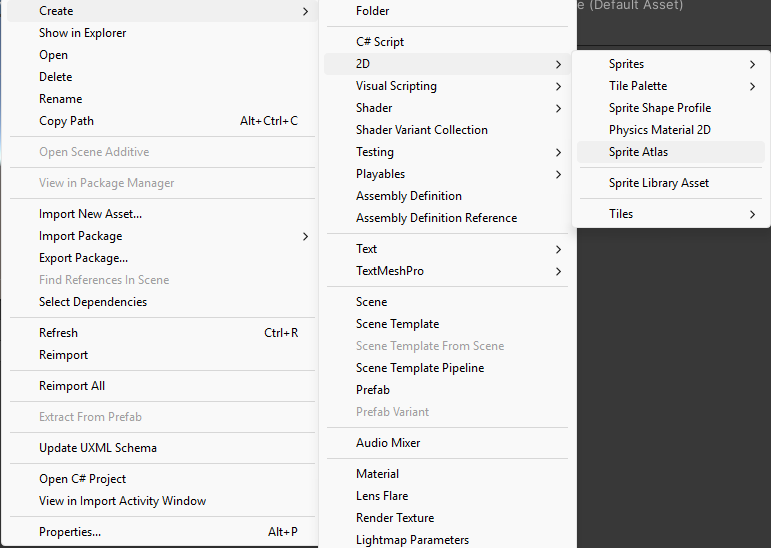Screen dimensions: 771x548
Task: Choose the Reimport entry
Action: tap(162, 355)
